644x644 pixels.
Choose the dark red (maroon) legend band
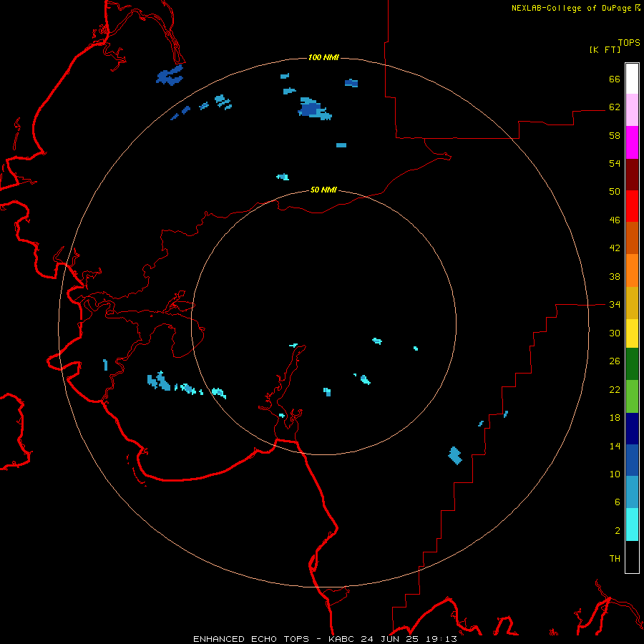click(632, 175)
